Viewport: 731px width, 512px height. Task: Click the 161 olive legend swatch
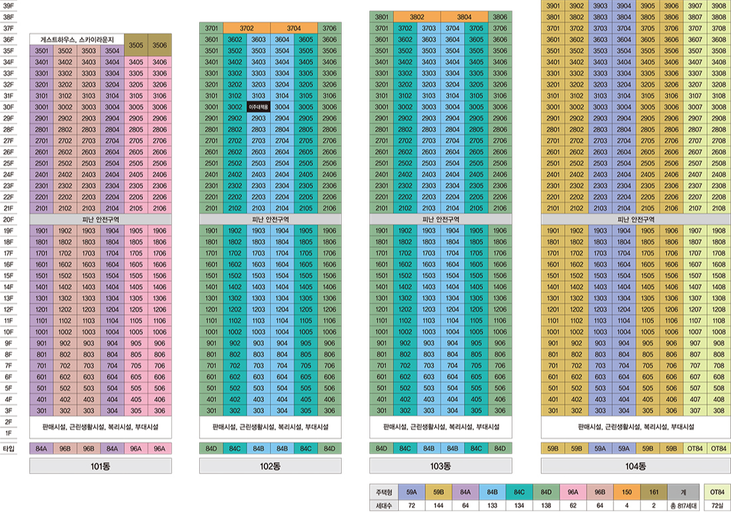pyautogui.click(x=654, y=492)
